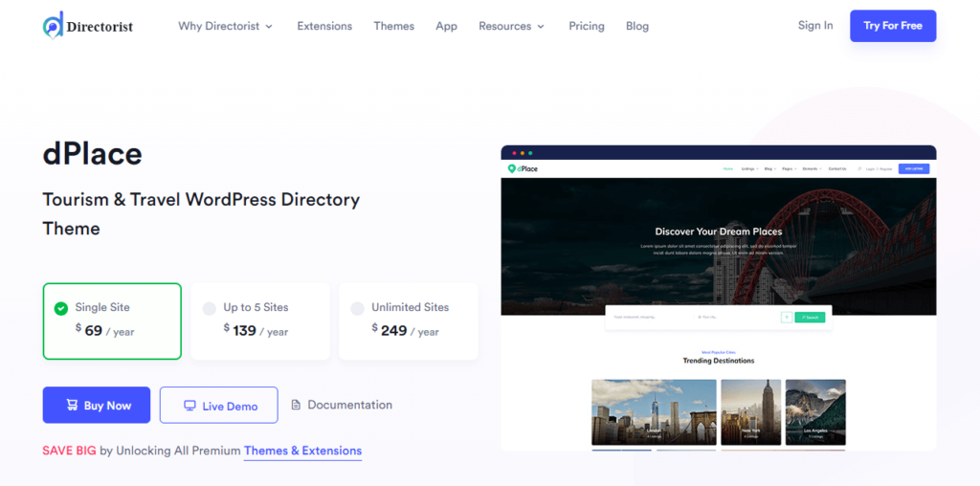Click the Buy Now button
The image size is (980, 486).
point(97,405)
